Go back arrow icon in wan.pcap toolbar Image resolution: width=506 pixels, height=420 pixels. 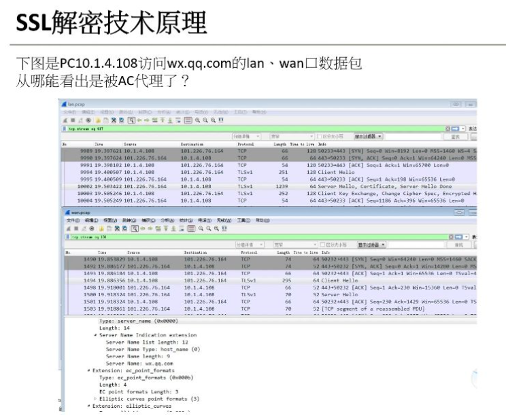tap(143, 228)
